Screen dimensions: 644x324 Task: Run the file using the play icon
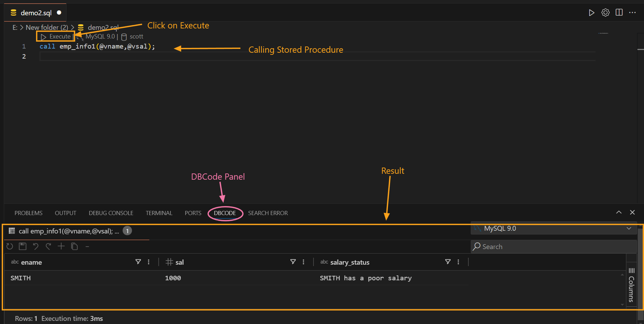click(x=591, y=12)
